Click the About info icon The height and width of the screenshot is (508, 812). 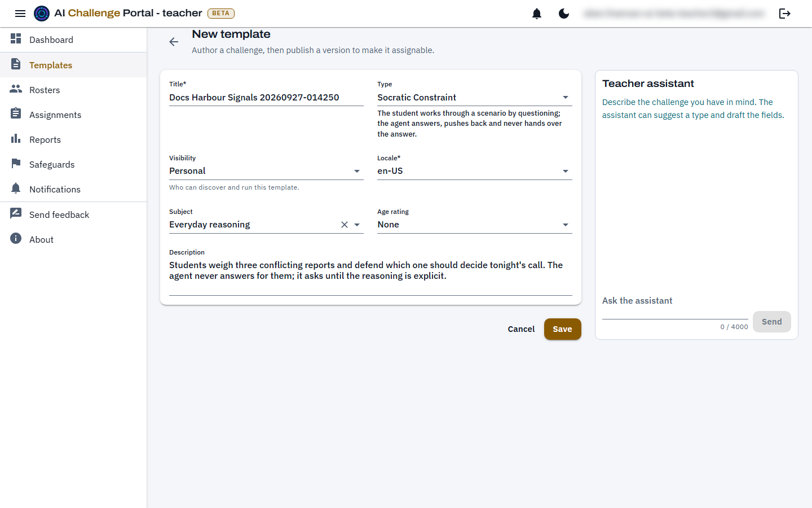tap(16, 239)
